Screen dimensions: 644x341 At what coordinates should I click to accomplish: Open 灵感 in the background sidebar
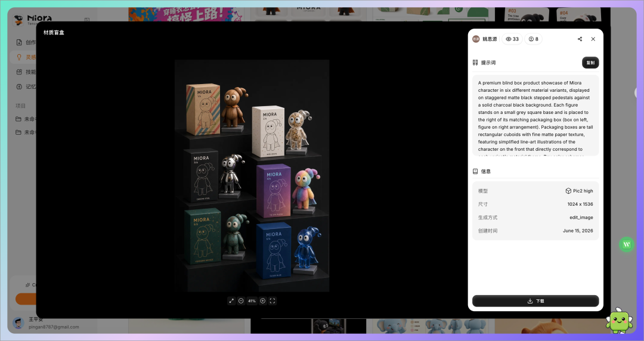click(26, 57)
